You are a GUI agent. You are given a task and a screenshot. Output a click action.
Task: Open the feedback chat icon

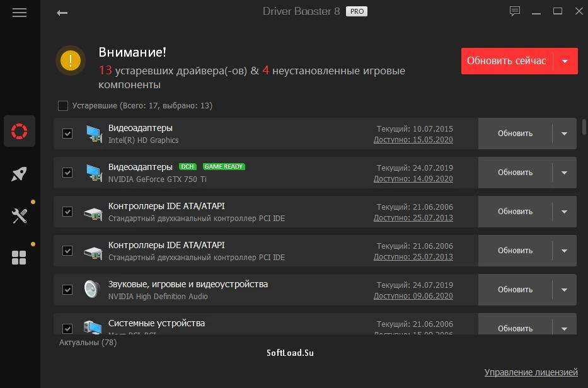tap(514, 11)
